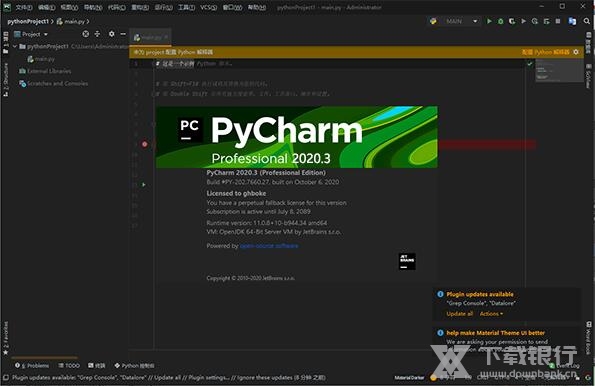The width and height of the screenshot is (595, 386).
Task: Click tool window toggle icon in status bar corner
Action: pos(5,378)
